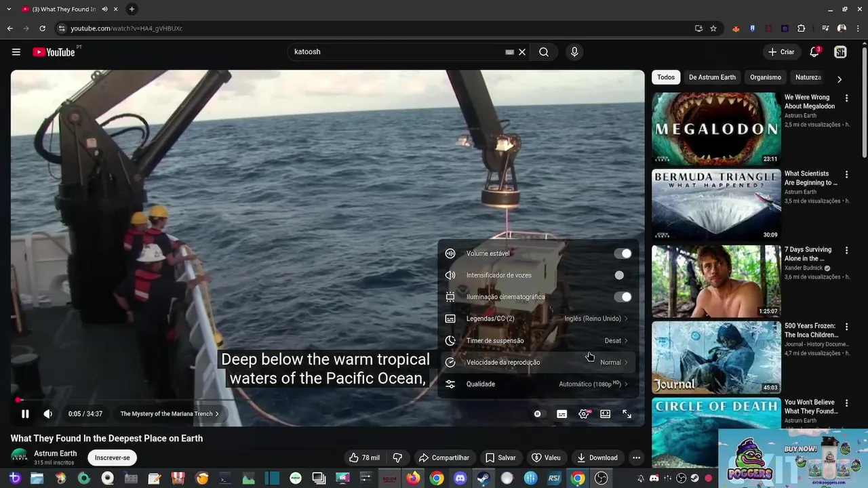Mute the video with the speaker icon
Image resolution: width=868 pixels, height=488 pixels.
click(x=48, y=414)
